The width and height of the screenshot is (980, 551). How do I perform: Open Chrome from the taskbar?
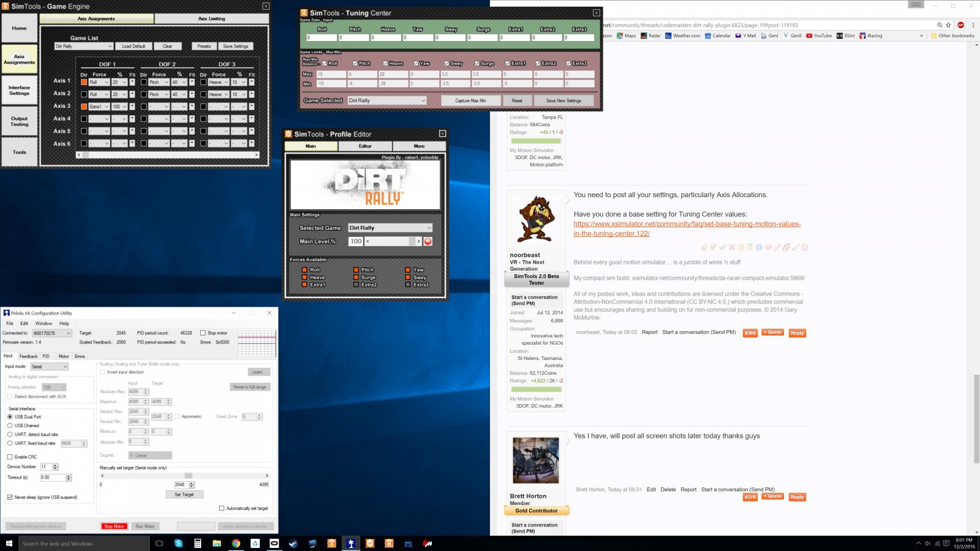(x=236, y=543)
